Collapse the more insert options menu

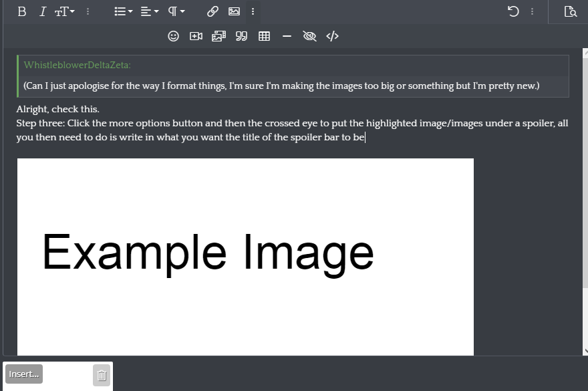coord(253,11)
